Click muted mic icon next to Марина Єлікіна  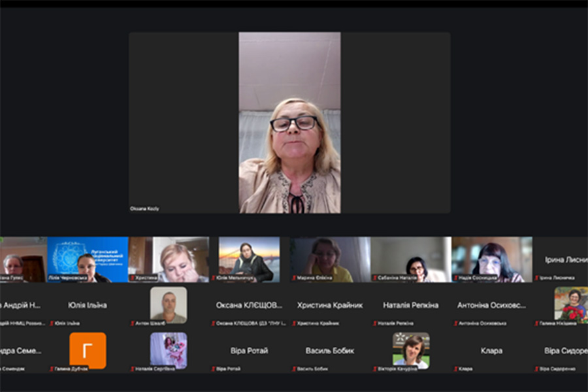click(x=295, y=278)
